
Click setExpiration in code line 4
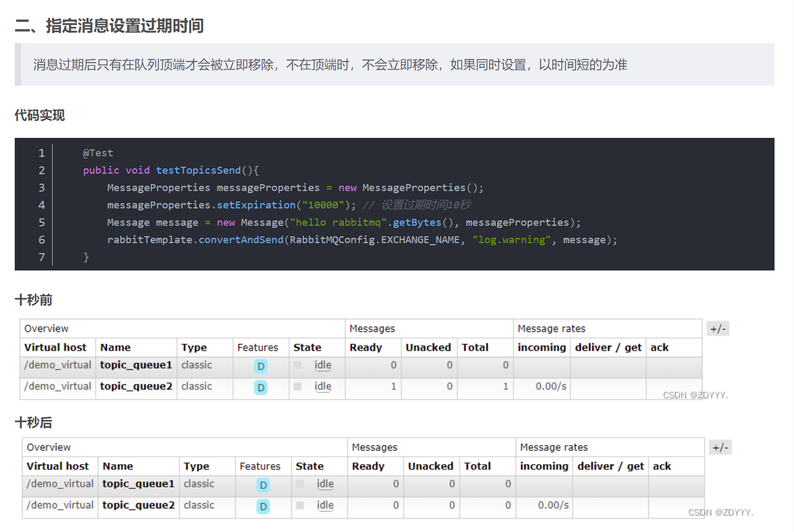pos(256,205)
